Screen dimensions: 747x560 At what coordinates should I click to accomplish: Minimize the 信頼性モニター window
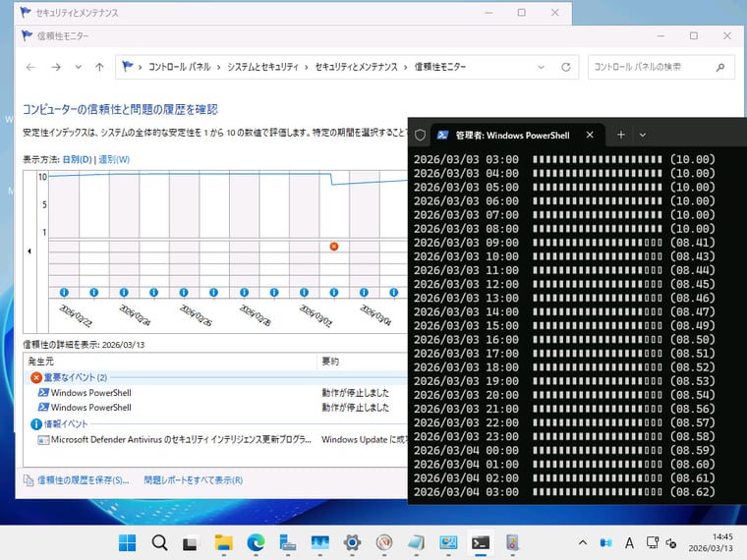[x=661, y=35]
